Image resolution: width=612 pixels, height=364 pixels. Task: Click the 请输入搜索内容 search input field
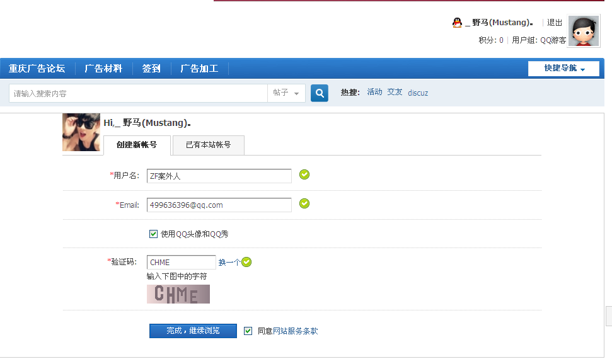click(x=138, y=94)
